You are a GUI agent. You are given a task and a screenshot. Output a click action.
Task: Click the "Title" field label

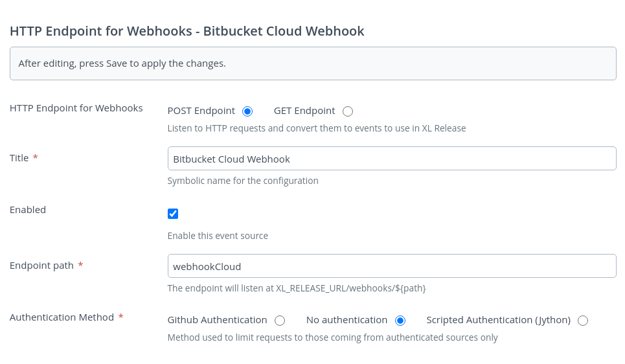pos(19,158)
